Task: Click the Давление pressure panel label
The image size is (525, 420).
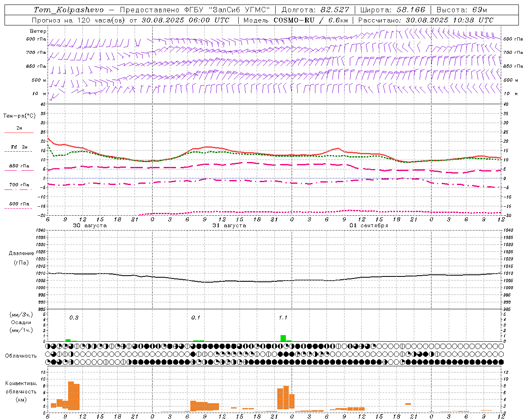Action: point(21,253)
